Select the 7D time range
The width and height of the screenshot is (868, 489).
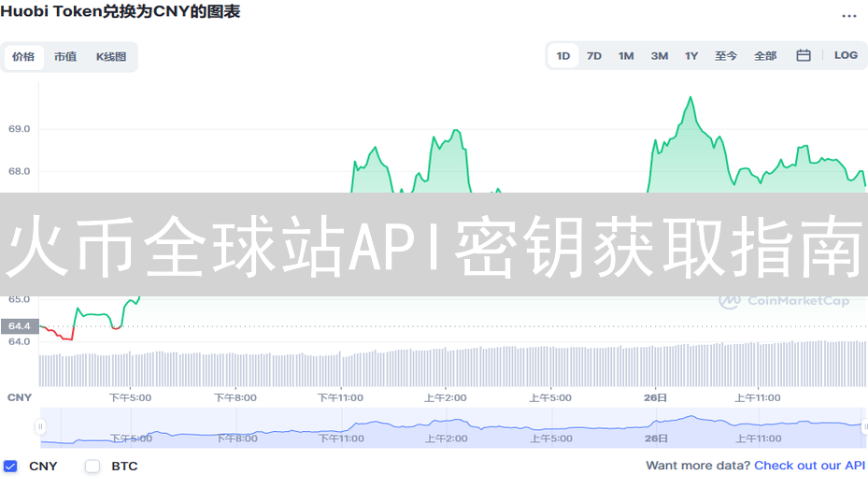pos(594,56)
